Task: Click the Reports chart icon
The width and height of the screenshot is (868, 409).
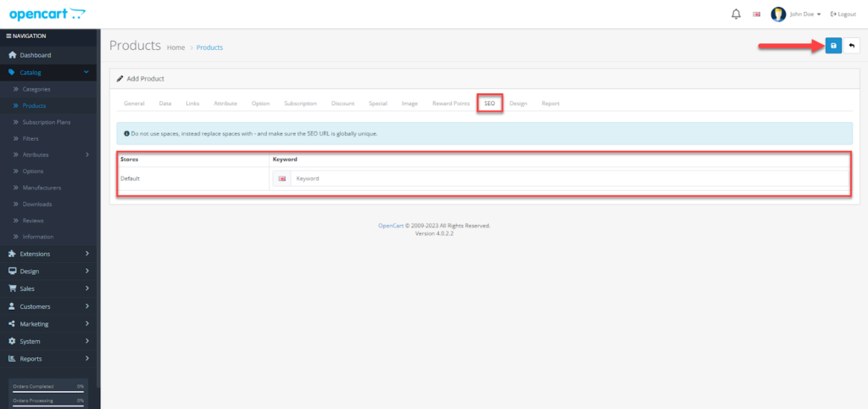Action: (x=12, y=359)
